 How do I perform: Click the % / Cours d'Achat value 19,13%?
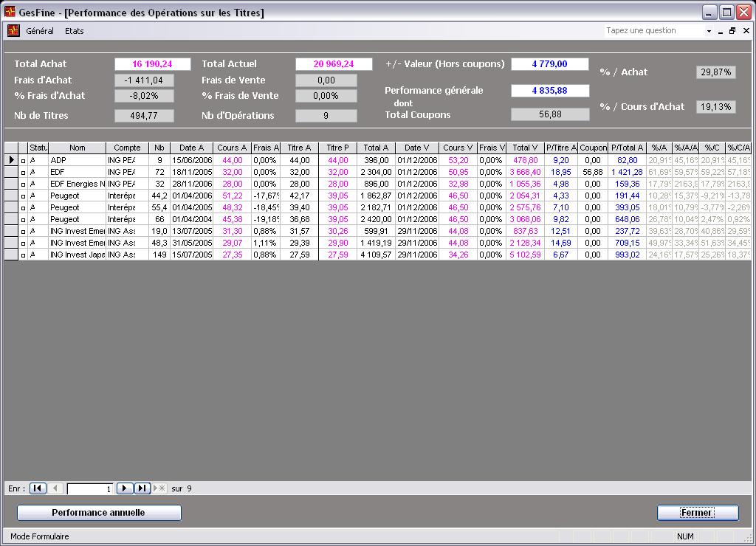click(x=715, y=107)
